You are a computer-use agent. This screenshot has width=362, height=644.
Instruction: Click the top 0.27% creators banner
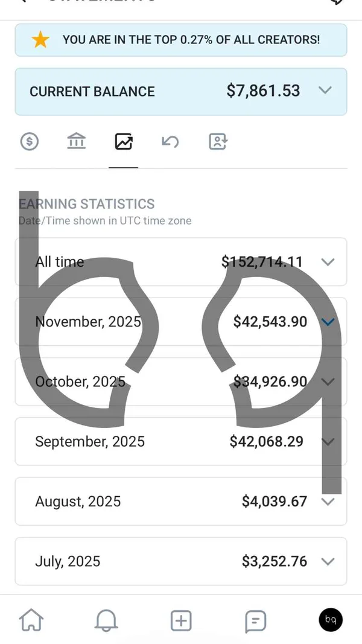pyautogui.click(x=181, y=40)
